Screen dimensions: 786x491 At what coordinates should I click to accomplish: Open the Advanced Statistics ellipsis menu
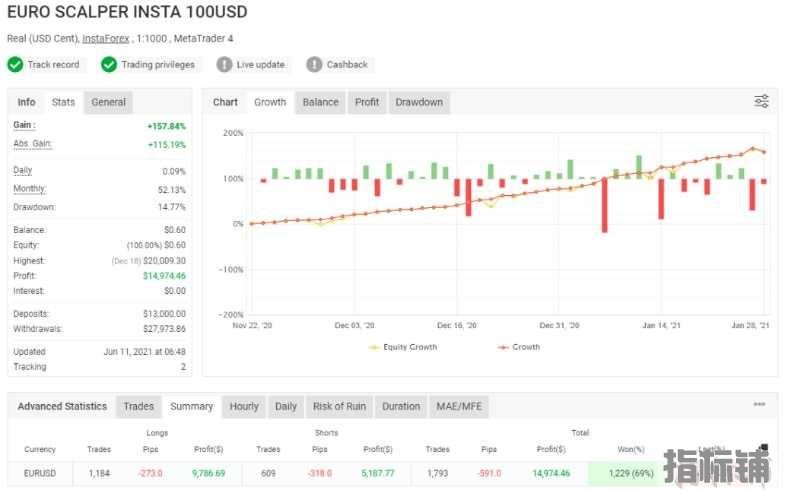[759, 404]
